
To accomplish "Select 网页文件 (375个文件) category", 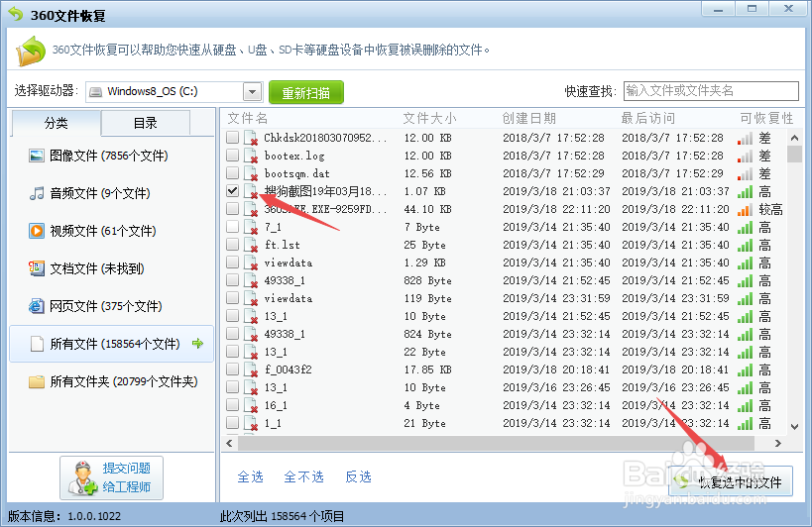I will [111, 306].
